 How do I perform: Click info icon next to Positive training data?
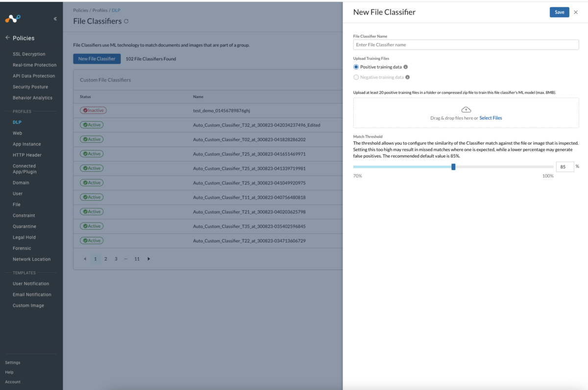[x=406, y=67]
